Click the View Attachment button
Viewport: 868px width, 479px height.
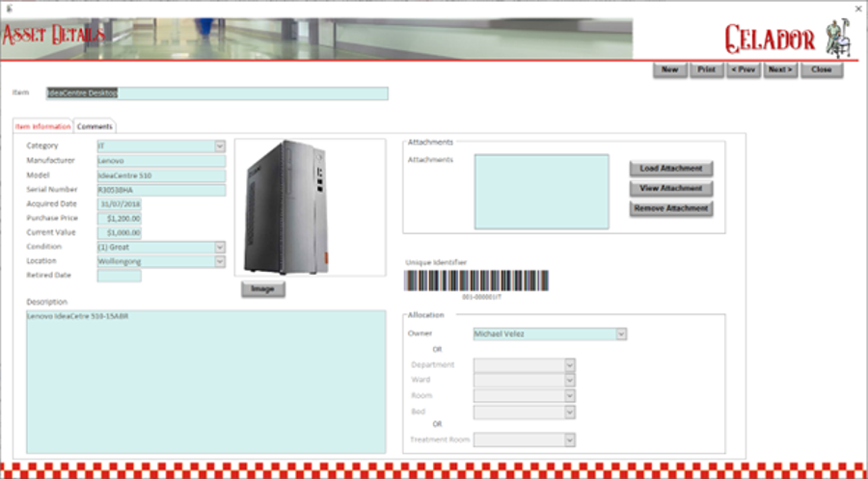[x=671, y=188]
